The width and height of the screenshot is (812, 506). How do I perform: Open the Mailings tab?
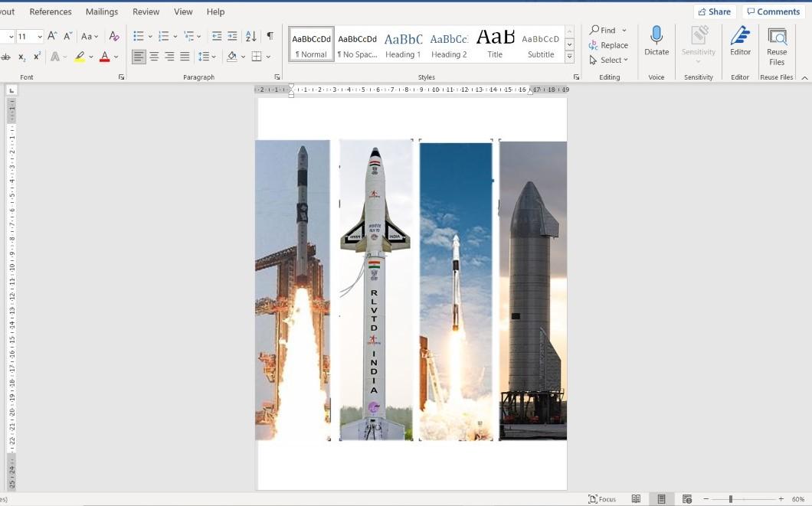[101, 11]
